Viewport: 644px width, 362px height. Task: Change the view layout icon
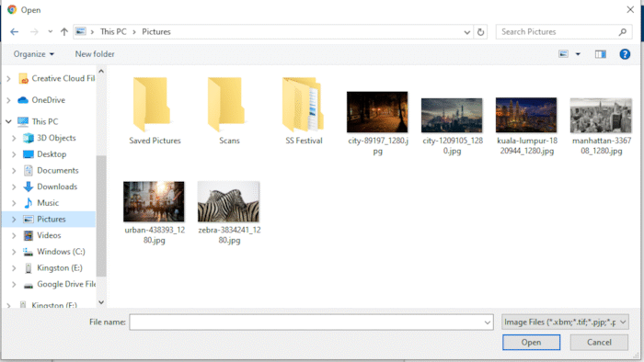click(x=563, y=54)
